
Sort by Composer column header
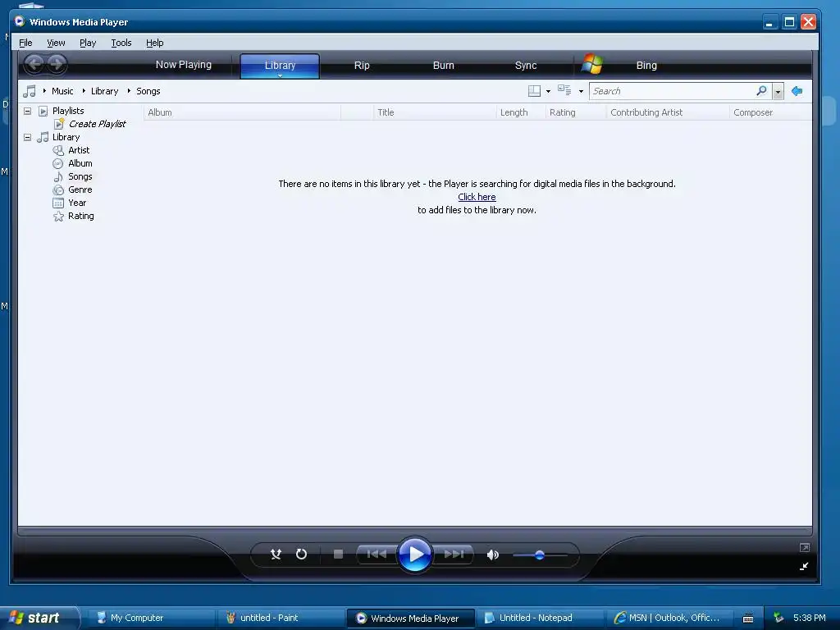tap(771, 112)
